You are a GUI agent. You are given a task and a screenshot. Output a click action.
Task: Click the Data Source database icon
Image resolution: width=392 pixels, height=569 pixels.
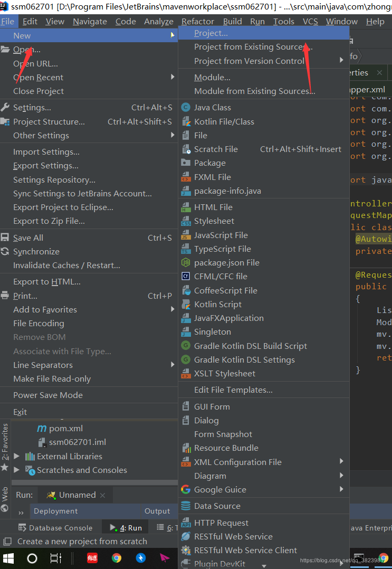pyautogui.click(x=186, y=506)
